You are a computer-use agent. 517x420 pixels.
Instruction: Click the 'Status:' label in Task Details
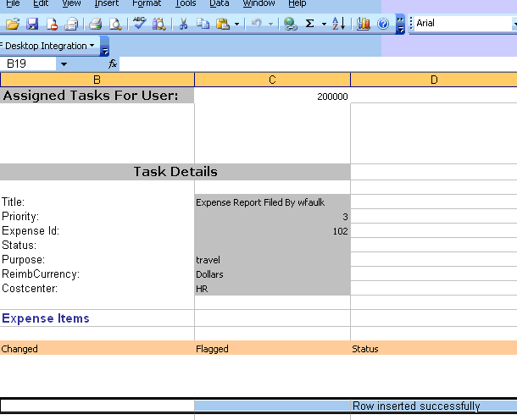click(x=97, y=245)
